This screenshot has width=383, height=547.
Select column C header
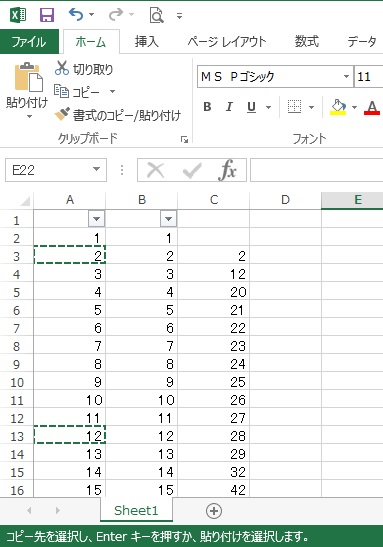(213, 200)
